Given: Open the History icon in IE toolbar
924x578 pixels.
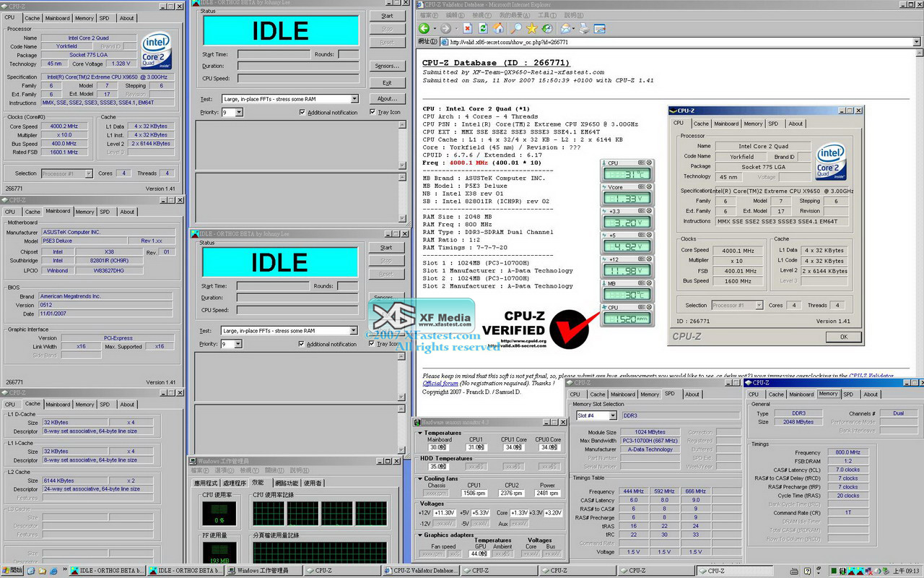Looking at the screenshot, I should (x=548, y=28).
